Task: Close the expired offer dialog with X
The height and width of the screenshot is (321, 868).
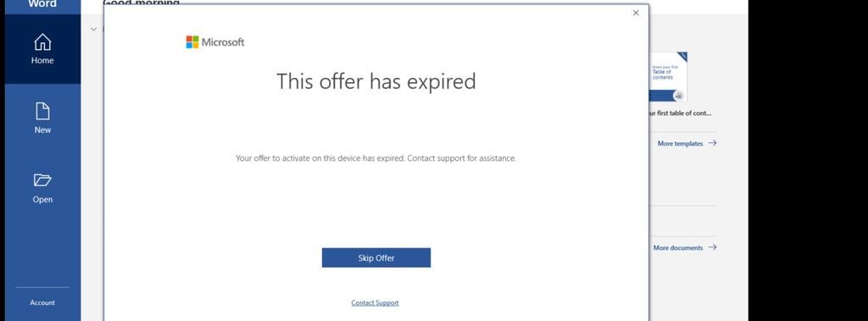Action: click(636, 13)
